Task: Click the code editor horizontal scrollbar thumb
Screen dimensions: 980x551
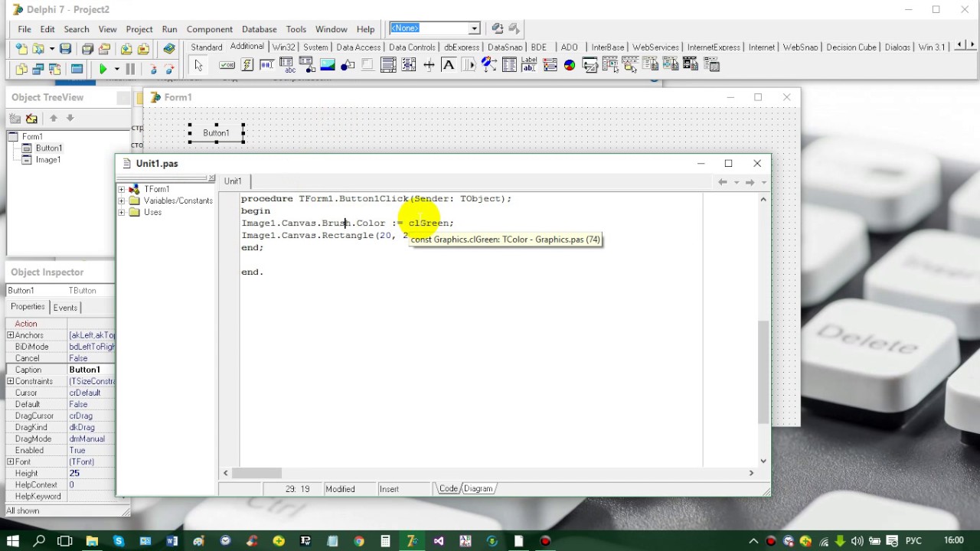Action: click(257, 473)
